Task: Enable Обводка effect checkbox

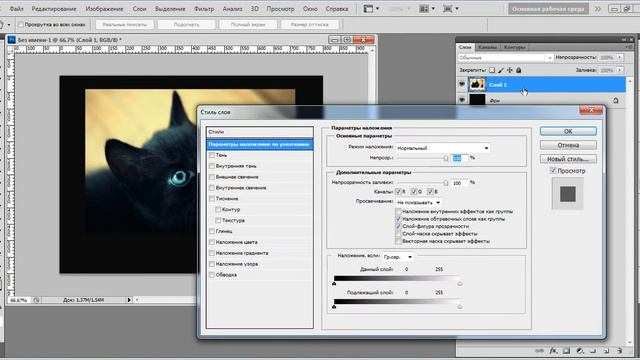Action: 211,275
